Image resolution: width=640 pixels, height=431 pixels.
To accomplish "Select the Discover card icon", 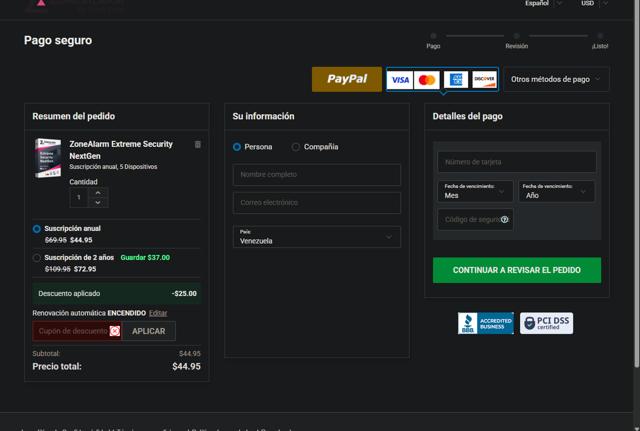I will (484, 80).
